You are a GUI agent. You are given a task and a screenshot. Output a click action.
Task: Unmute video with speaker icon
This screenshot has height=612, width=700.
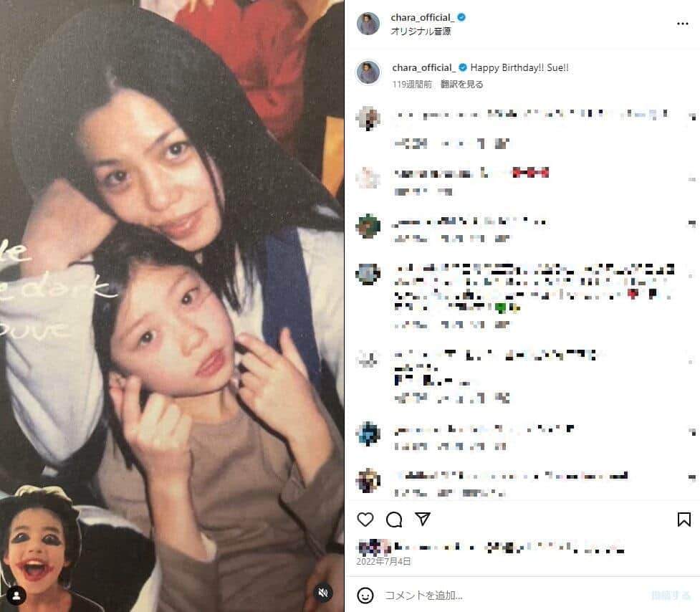[x=322, y=593]
